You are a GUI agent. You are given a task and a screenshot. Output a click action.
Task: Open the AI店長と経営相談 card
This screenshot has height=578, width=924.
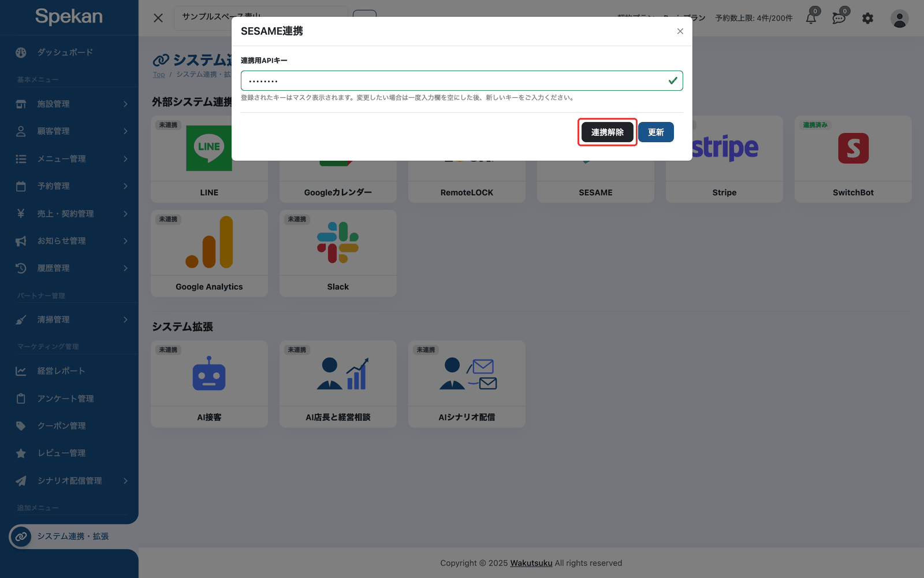pyautogui.click(x=338, y=384)
